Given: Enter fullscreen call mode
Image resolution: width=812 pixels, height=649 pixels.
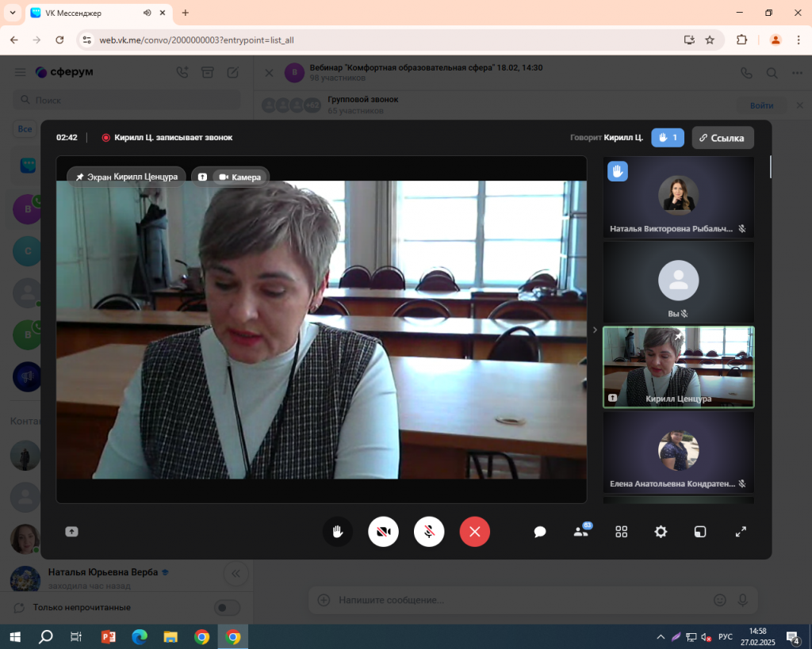Looking at the screenshot, I should click(x=741, y=532).
